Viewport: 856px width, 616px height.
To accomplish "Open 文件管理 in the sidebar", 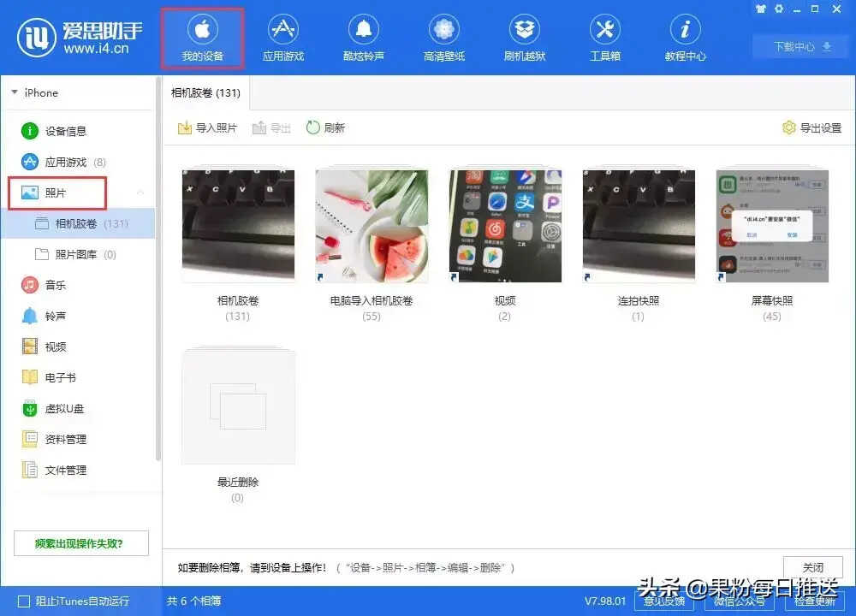I will 54,470.
